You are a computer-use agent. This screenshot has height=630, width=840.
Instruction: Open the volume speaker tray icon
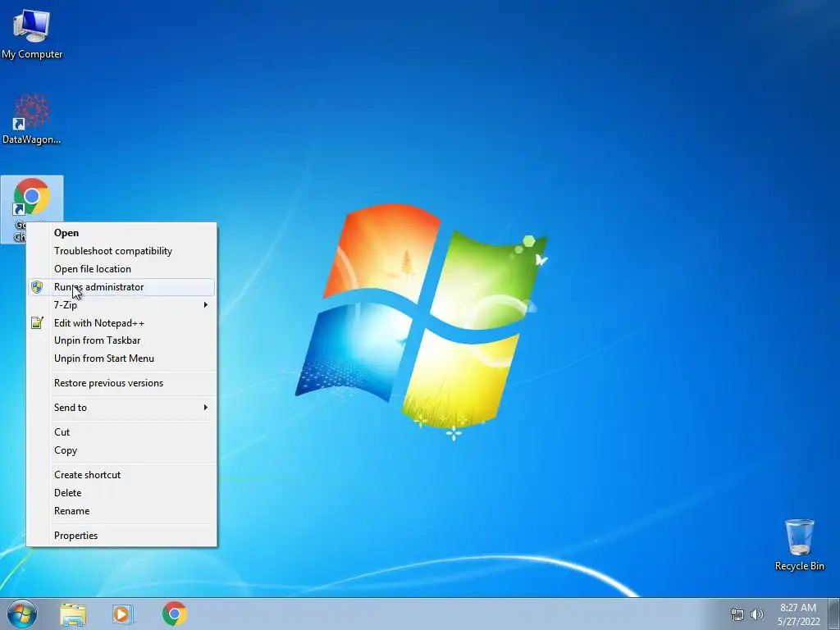pyautogui.click(x=756, y=614)
